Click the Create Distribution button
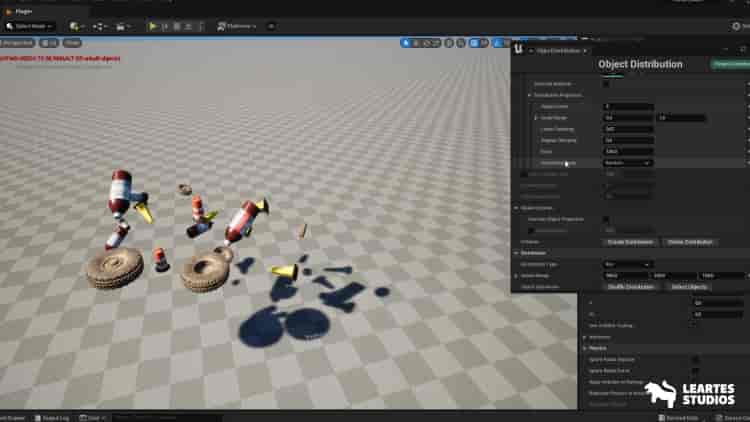 point(630,242)
